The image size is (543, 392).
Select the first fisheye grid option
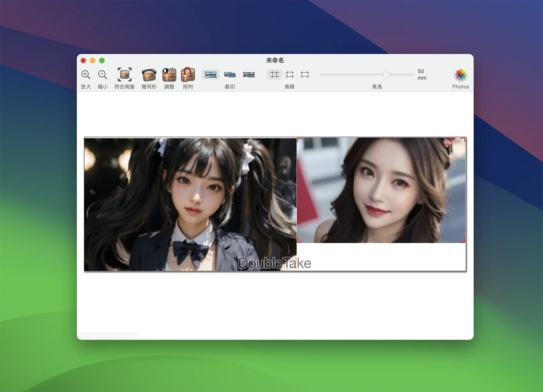pos(274,75)
